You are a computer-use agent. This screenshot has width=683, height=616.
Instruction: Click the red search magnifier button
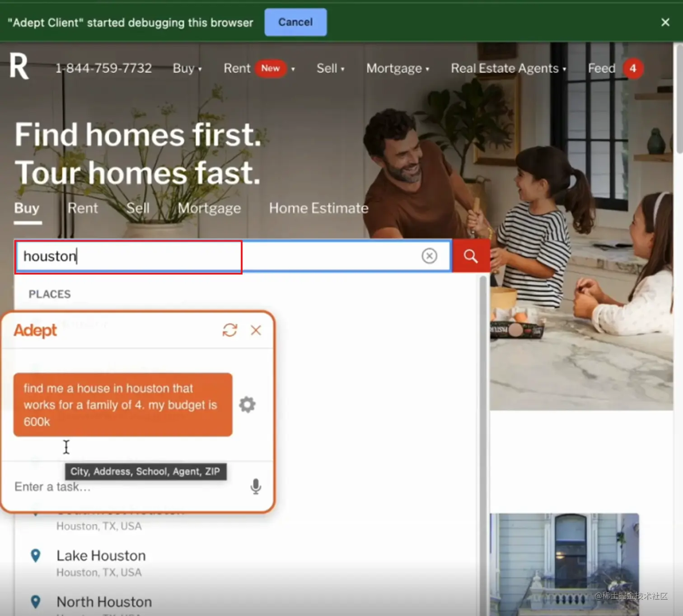tap(471, 256)
